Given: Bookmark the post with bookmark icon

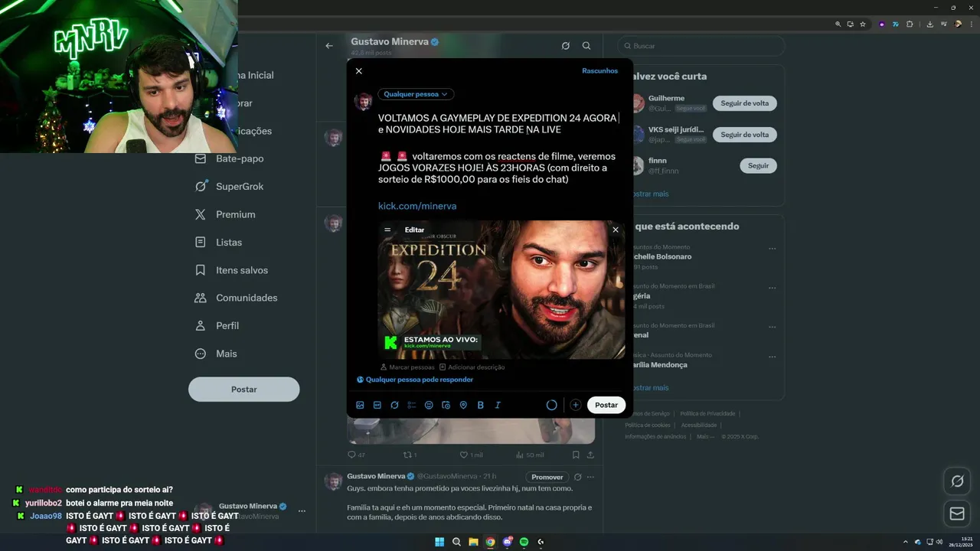Looking at the screenshot, I should (576, 455).
